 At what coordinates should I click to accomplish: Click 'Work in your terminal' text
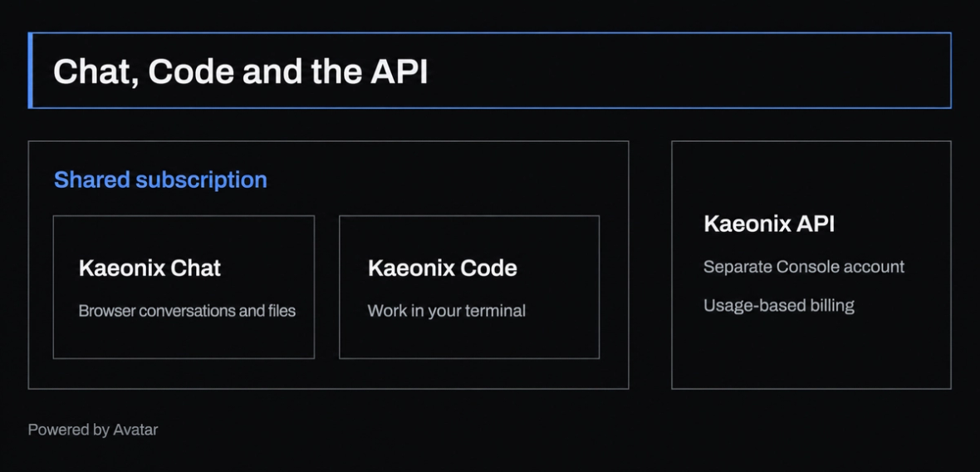click(446, 311)
